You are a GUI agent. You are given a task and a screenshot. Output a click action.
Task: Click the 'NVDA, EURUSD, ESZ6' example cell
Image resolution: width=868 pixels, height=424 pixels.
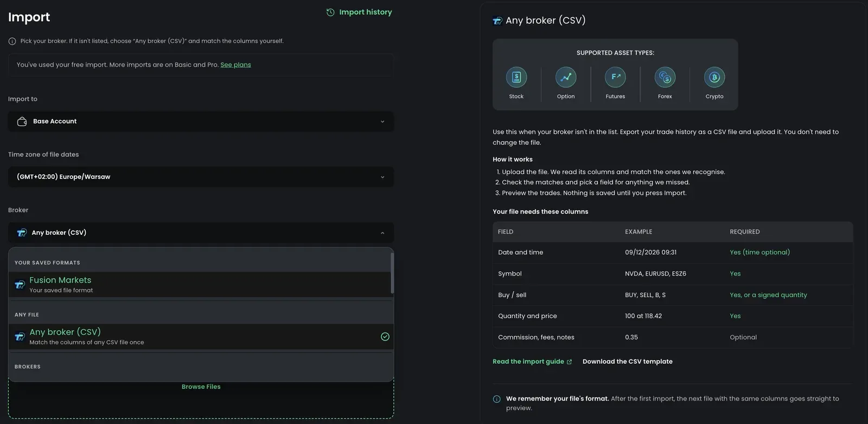(655, 274)
